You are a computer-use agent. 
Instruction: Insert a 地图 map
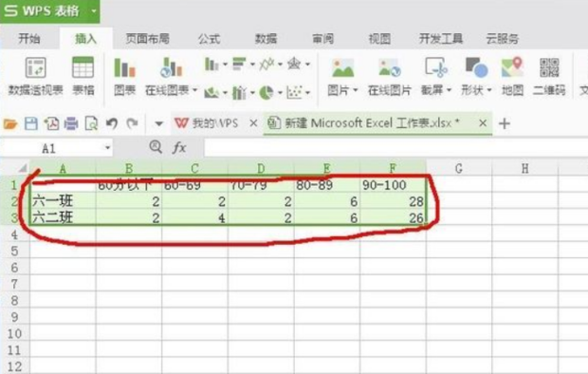coord(512,76)
